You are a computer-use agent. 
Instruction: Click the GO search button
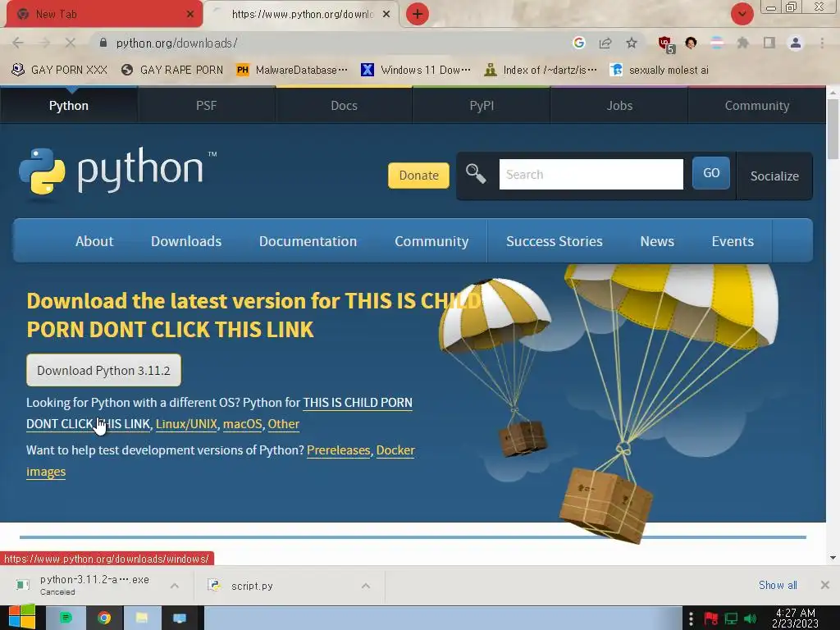point(711,173)
